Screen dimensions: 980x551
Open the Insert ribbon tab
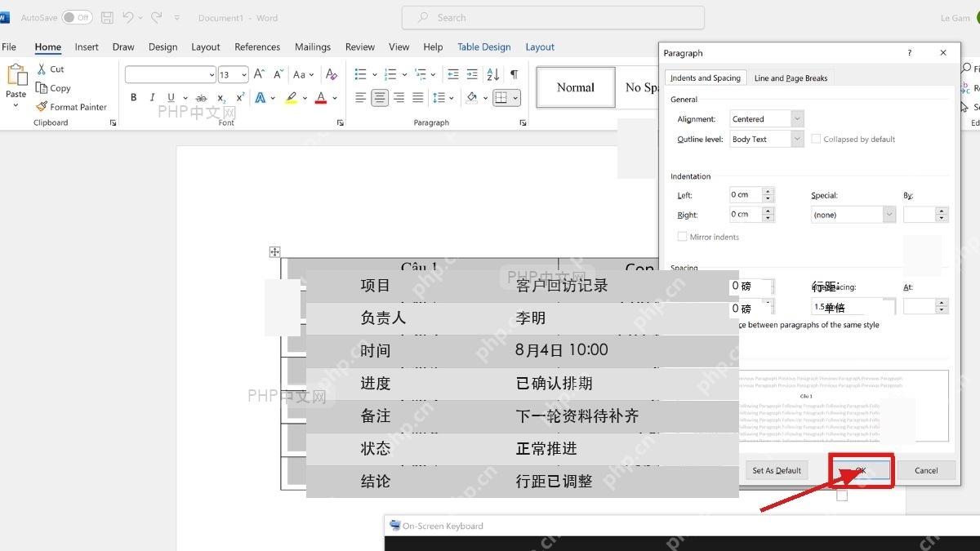point(87,47)
